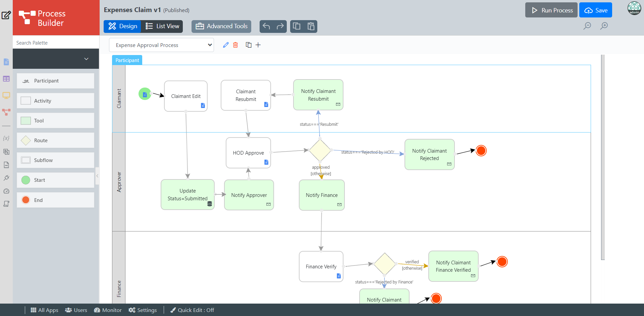Open the Expense Approval Process dropdown
The image size is (644, 316).
(161, 45)
